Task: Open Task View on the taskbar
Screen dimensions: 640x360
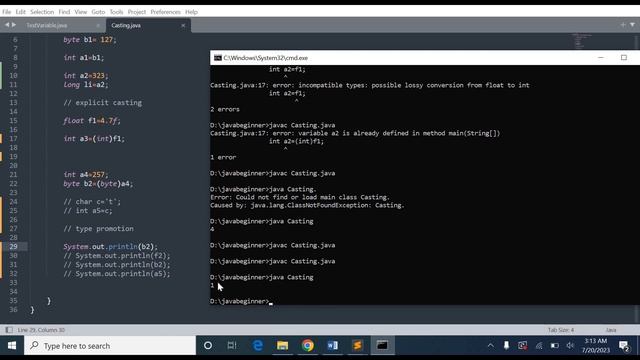Action: (x=232, y=346)
